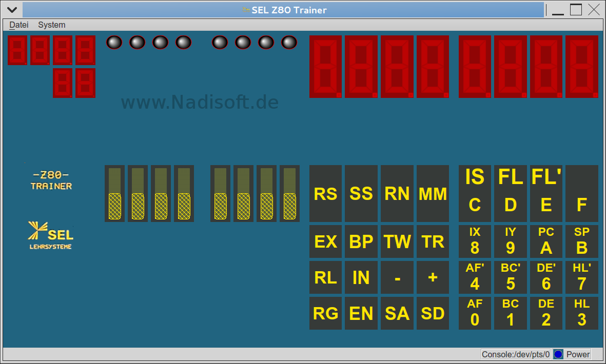Screen dimensions: 606x364
Task: Open the Datei menu
Action: pyautogui.click(x=18, y=25)
